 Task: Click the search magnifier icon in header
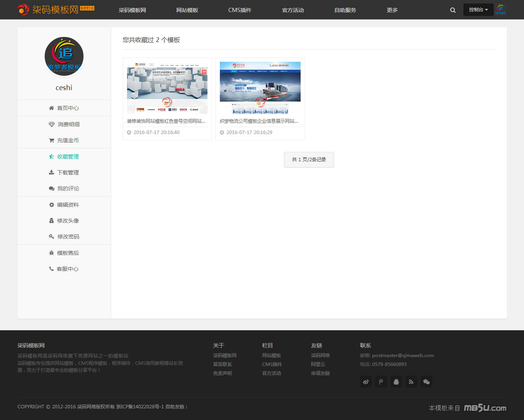click(453, 10)
